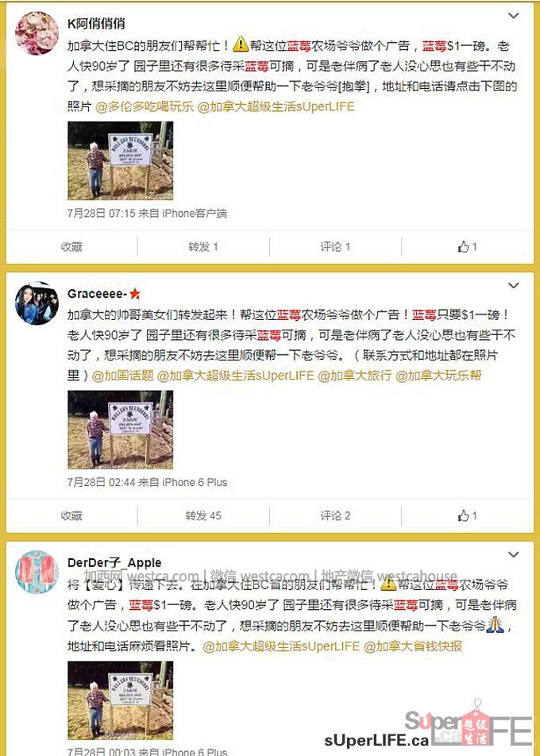Screen dimensions: 540x756
Task: Open 评论 2 on Graceeee-'s post
Action: (335, 516)
